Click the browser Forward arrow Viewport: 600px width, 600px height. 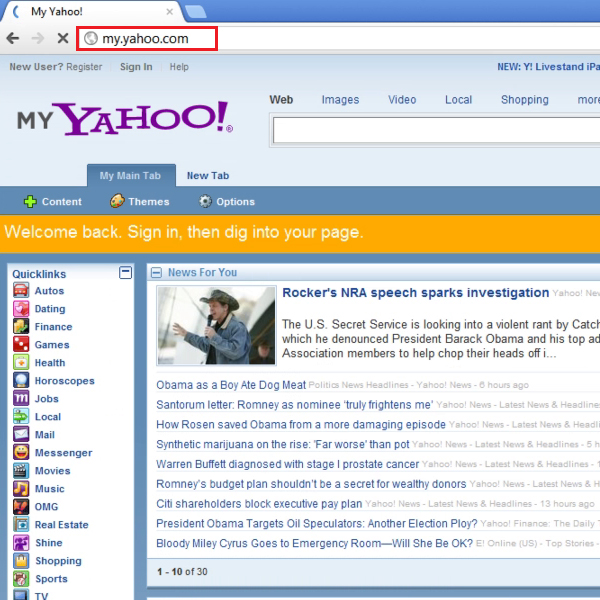pos(38,38)
